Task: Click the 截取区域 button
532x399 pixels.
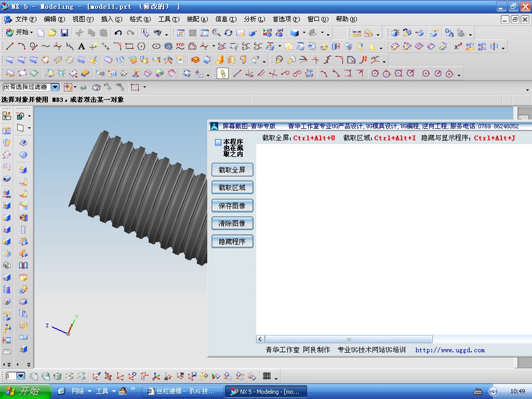Action: pos(232,188)
